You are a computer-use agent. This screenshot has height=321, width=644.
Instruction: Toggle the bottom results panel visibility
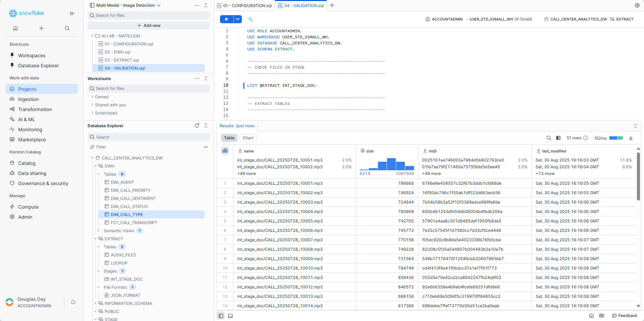tap(230, 316)
